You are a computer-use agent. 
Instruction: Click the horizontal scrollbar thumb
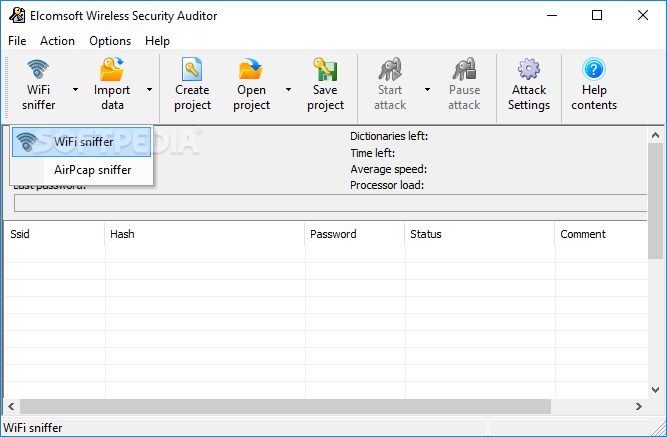(285, 406)
